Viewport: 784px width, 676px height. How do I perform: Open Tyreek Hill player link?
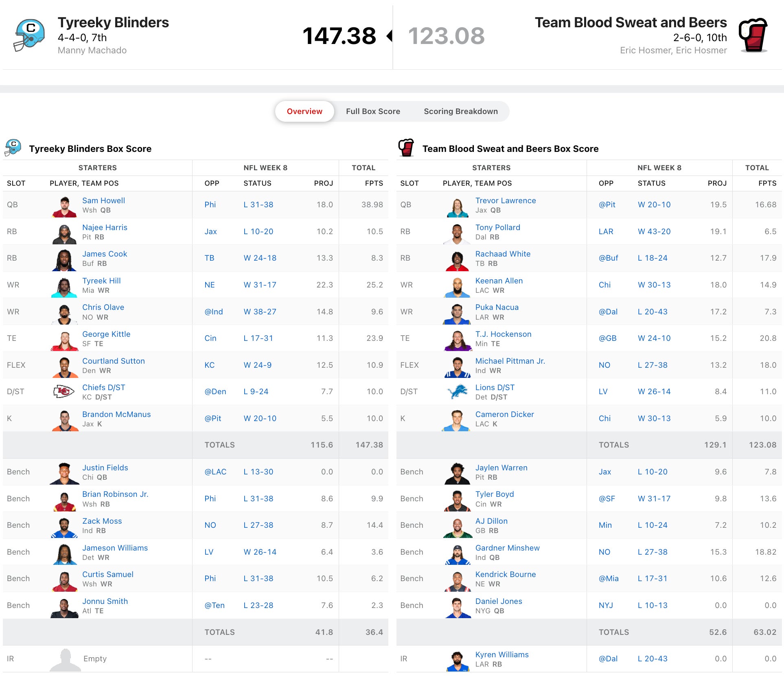tap(101, 281)
